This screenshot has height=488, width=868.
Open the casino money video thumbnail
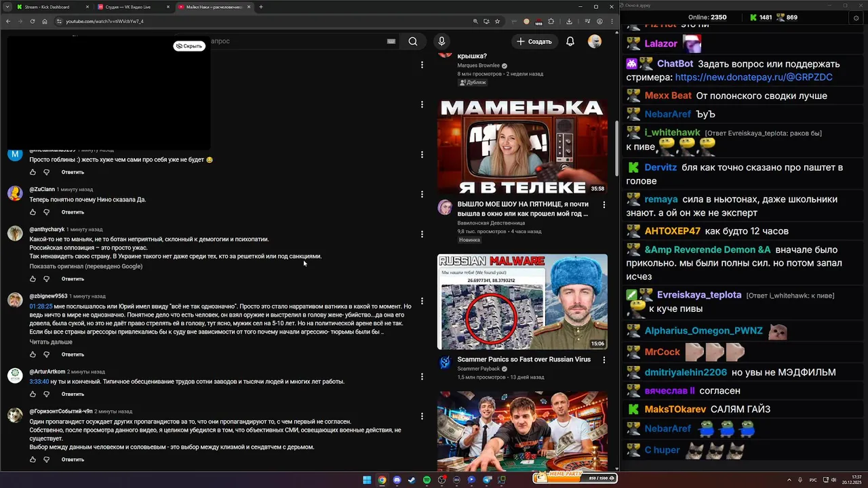522,431
